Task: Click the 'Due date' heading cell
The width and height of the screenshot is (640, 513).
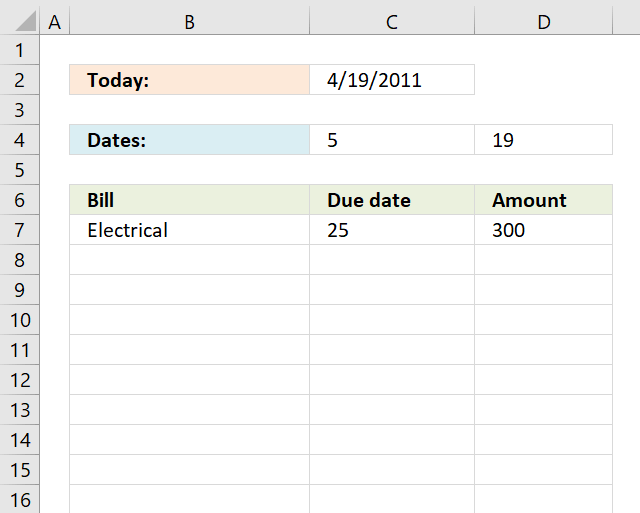Action: coord(392,200)
